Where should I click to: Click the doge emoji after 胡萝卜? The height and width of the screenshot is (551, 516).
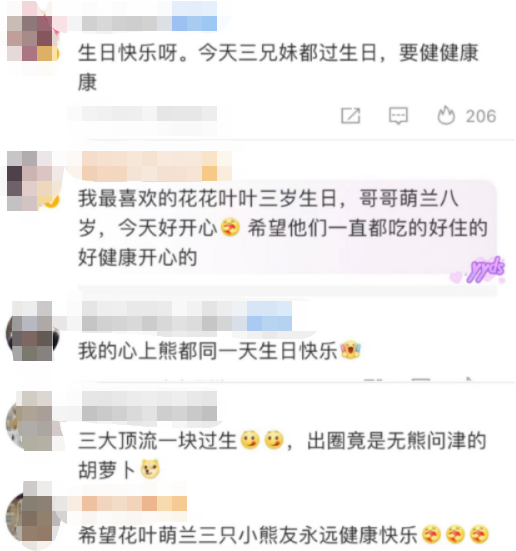click(150, 469)
